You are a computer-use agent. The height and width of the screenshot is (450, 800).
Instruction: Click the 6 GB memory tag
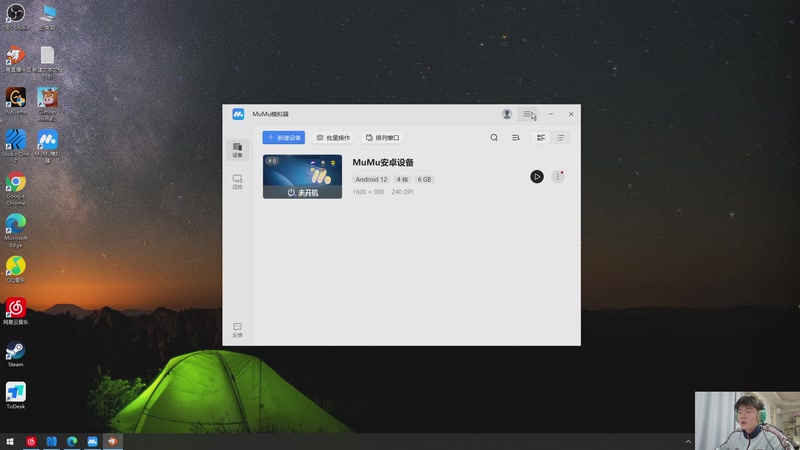click(x=424, y=180)
